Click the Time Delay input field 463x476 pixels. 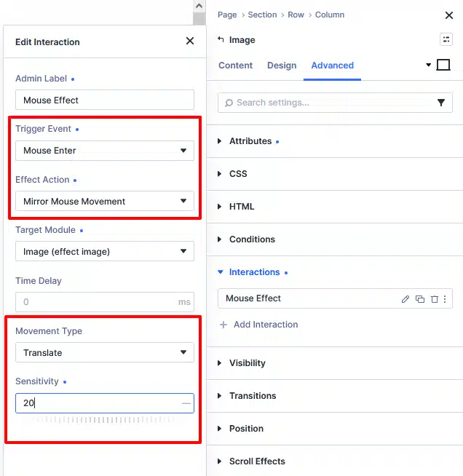point(105,302)
